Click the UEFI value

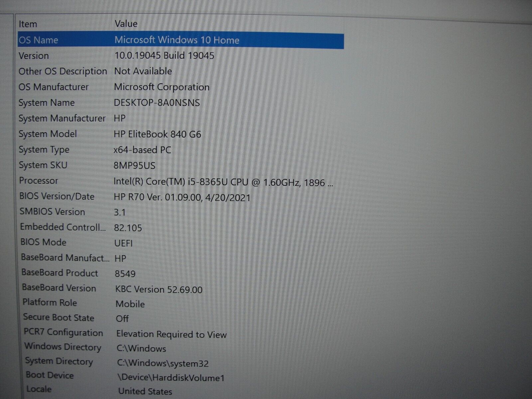[124, 243]
